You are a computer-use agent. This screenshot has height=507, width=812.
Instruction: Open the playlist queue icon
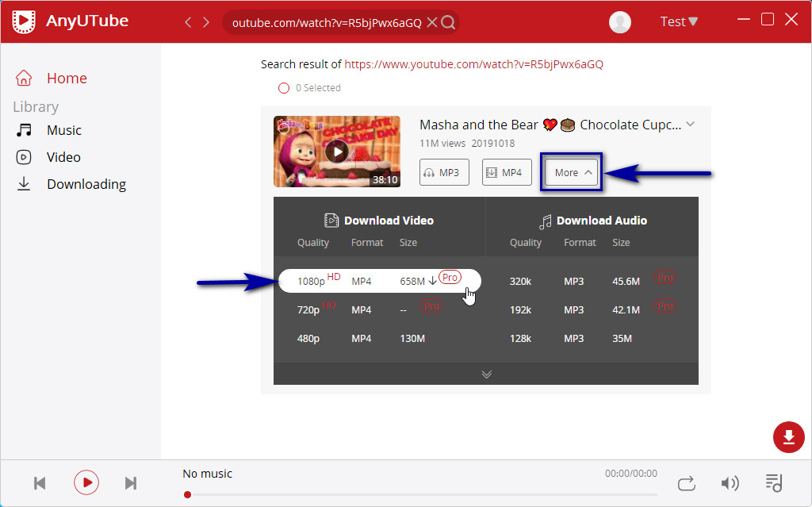pyautogui.click(x=774, y=482)
